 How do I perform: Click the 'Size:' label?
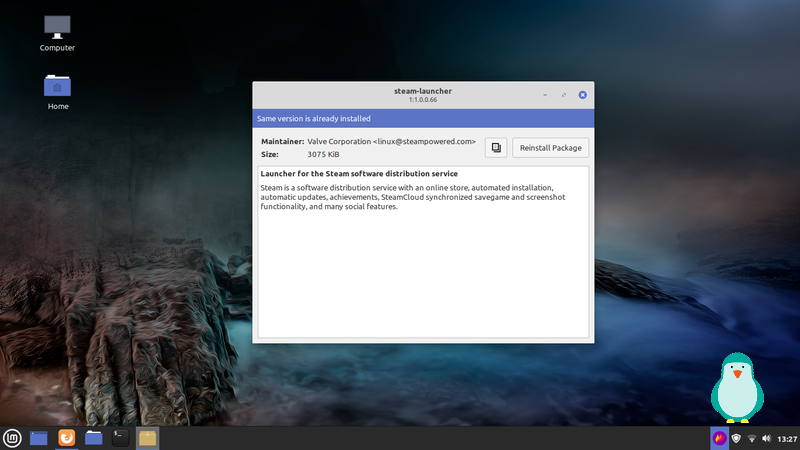(270, 154)
